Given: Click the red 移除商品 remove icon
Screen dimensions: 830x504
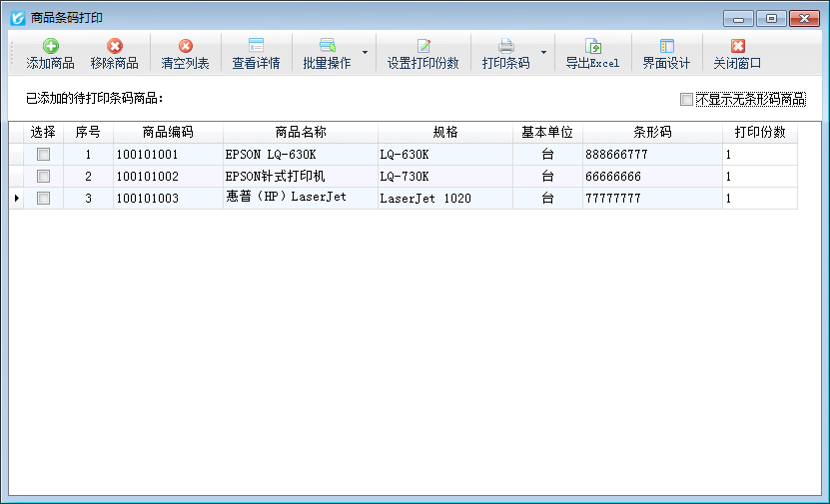Looking at the screenshot, I should [114, 46].
